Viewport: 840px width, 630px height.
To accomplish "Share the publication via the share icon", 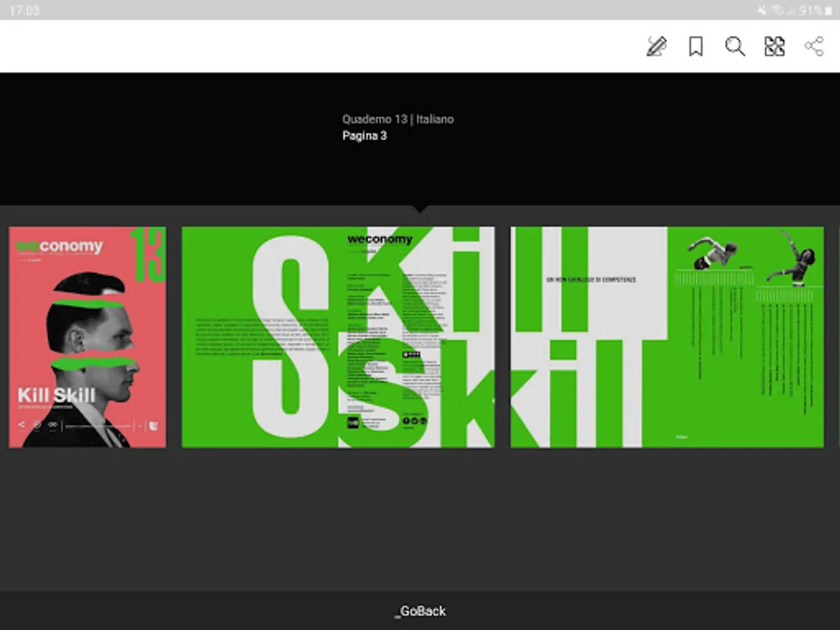I will (814, 47).
